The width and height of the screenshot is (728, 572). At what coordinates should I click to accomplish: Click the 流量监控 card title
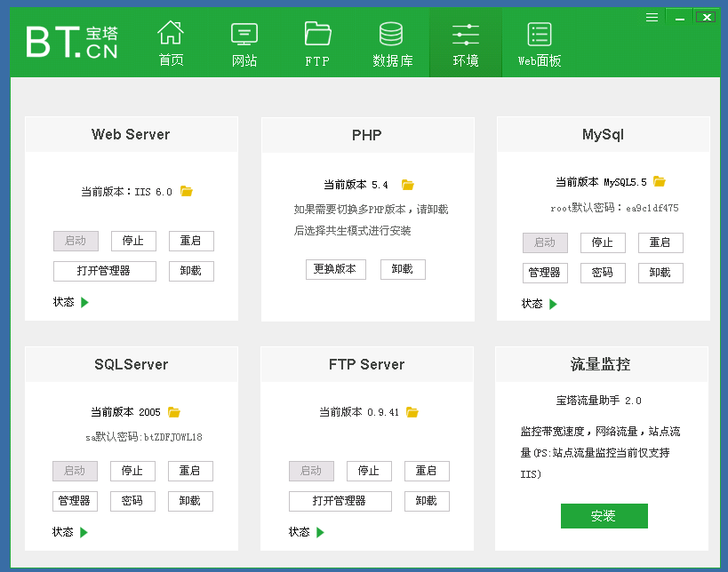pos(600,365)
